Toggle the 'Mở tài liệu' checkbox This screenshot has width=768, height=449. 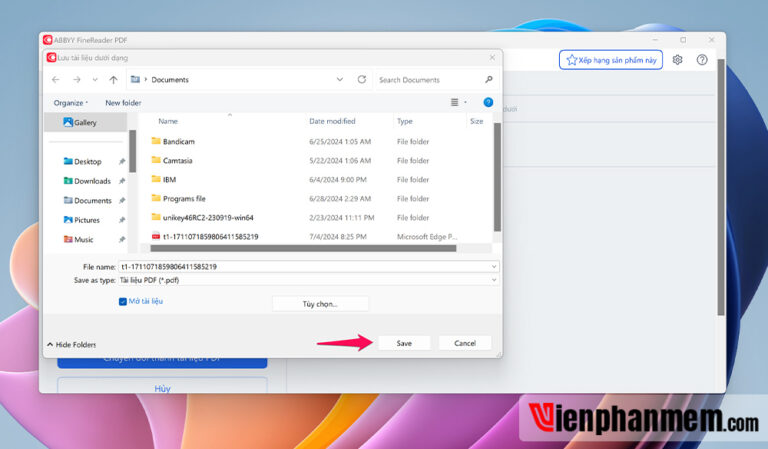122,301
